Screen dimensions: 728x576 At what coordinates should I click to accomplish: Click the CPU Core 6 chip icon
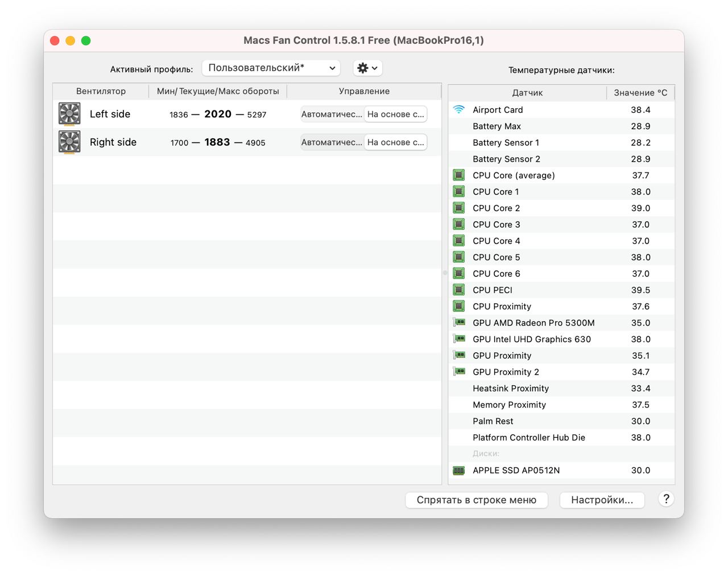coord(459,274)
